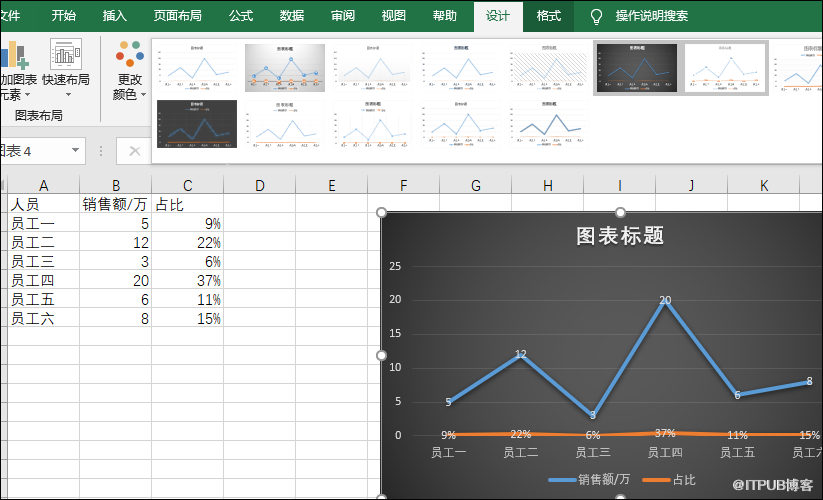Pick the dark blue chart style in second row
Image resolution: width=823 pixels, height=500 pixels.
point(196,123)
